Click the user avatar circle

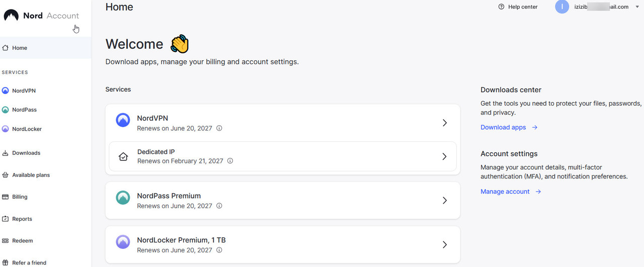[x=562, y=7]
